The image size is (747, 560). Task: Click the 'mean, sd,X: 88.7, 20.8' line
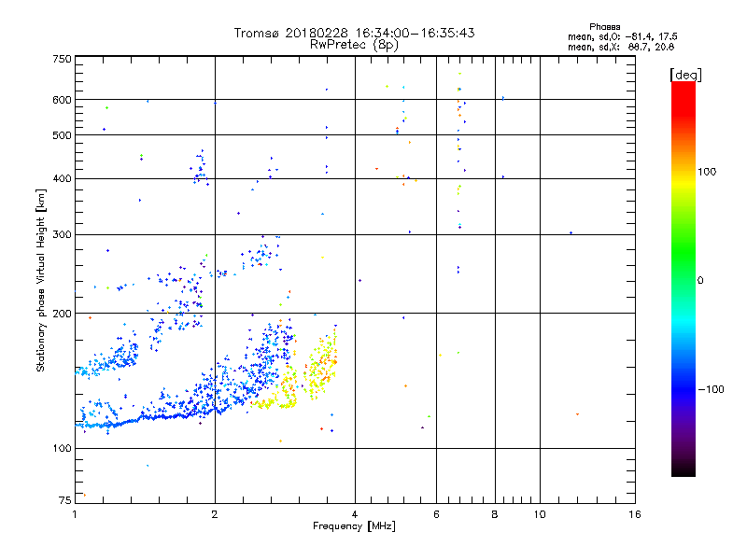coord(621,47)
